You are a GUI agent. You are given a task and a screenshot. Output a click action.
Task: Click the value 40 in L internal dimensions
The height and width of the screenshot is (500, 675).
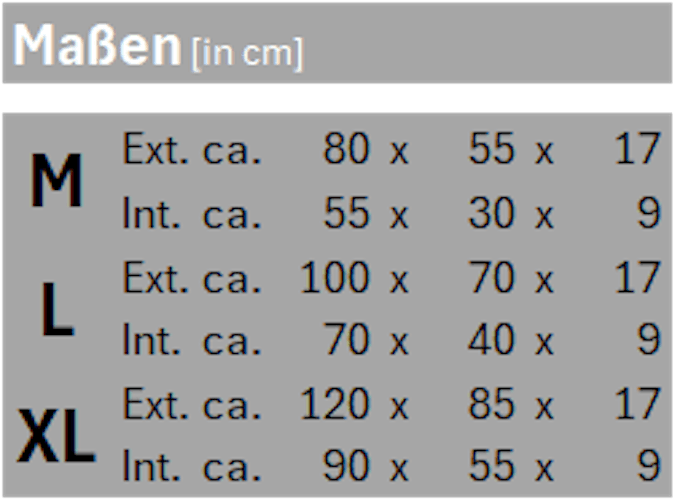(x=492, y=342)
